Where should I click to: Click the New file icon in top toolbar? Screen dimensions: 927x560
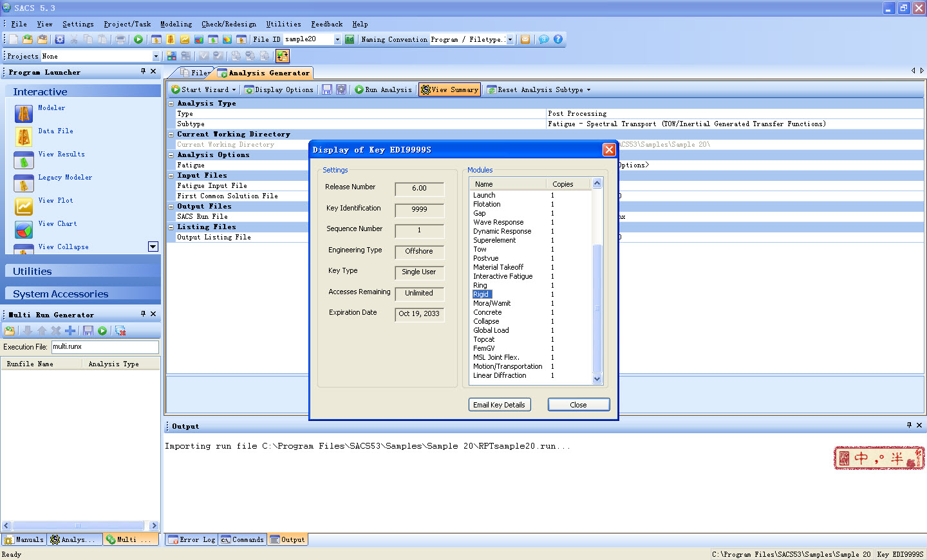[14, 39]
